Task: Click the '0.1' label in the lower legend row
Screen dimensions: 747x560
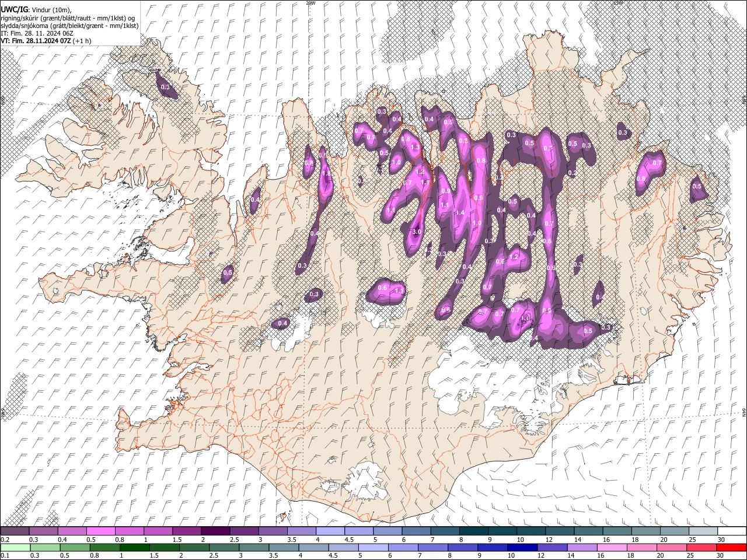Action: 5,555
